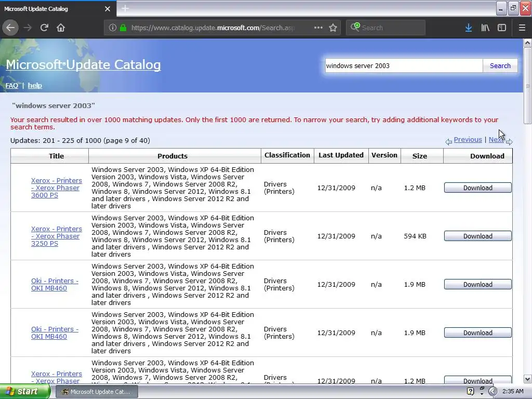Open Xerox Phaser 3250 PS update link
This screenshot has height=399, width=532.
click(x=56, y=236)
